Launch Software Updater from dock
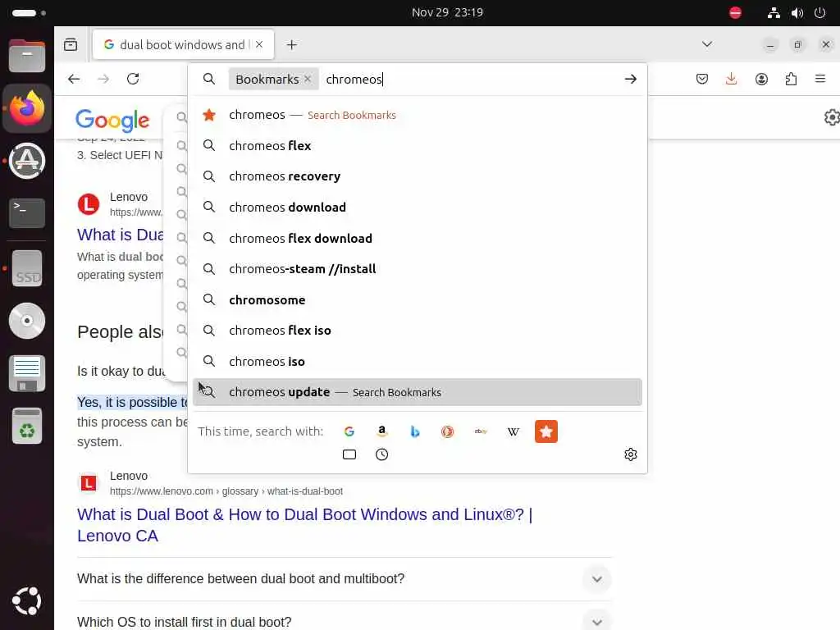Image resolution: width=840 pixels, height=630 pixels. 27,161
